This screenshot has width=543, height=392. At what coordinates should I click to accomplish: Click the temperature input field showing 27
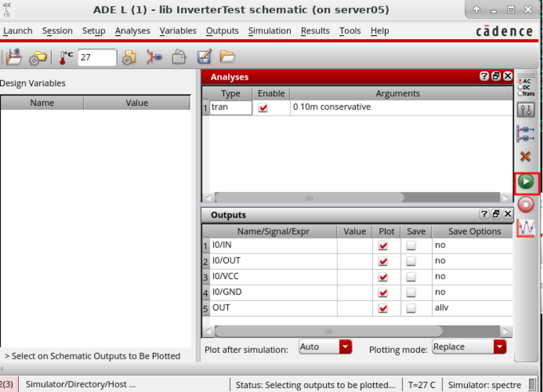click(97, 57)
